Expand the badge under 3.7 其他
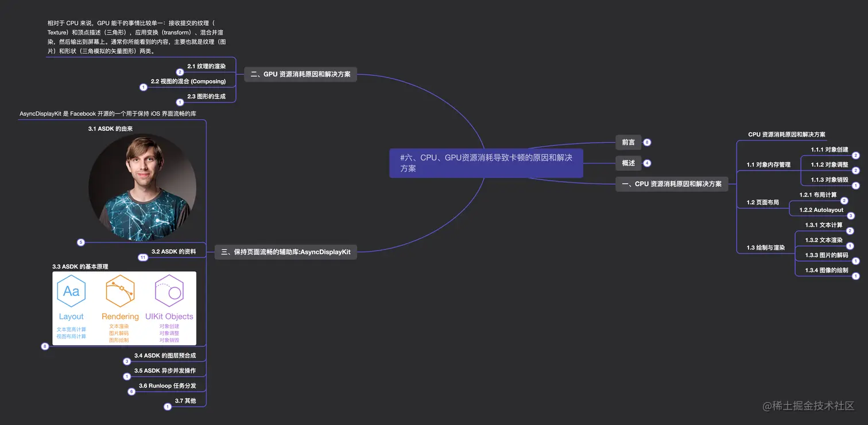Image resolution: width=868 pixels, height=425 pixels. point(168,407)
